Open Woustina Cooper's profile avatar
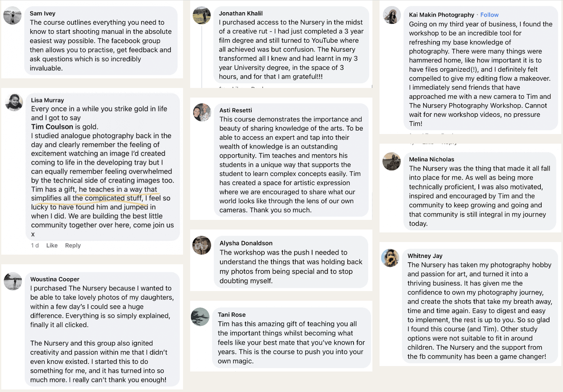This screenshot has width=563, height=392. click(13, 281)
